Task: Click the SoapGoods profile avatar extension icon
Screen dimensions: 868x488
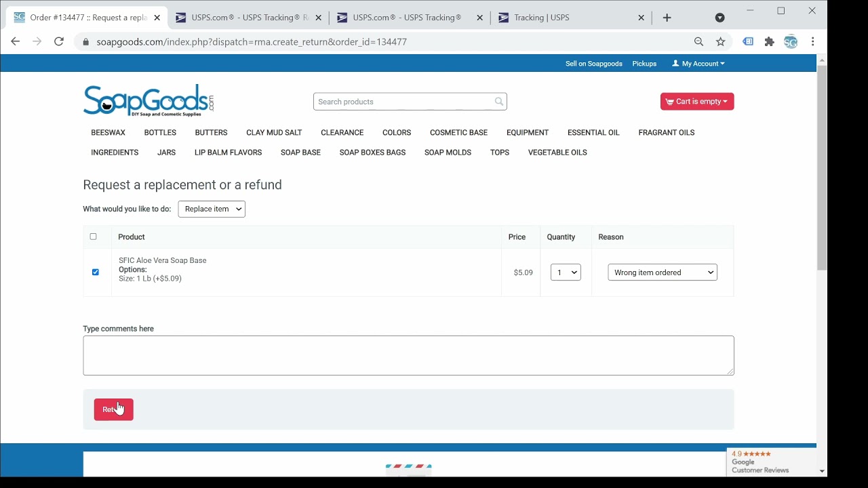Action: click(x=791, y=42)
